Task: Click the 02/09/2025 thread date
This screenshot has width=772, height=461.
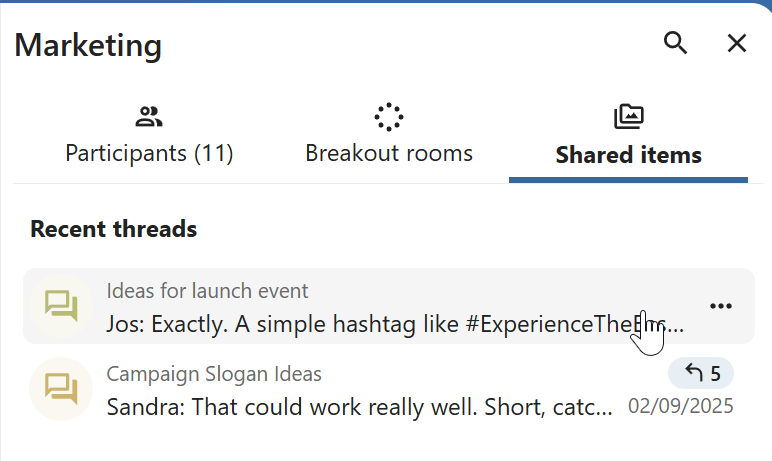Action: click(680, 406)
